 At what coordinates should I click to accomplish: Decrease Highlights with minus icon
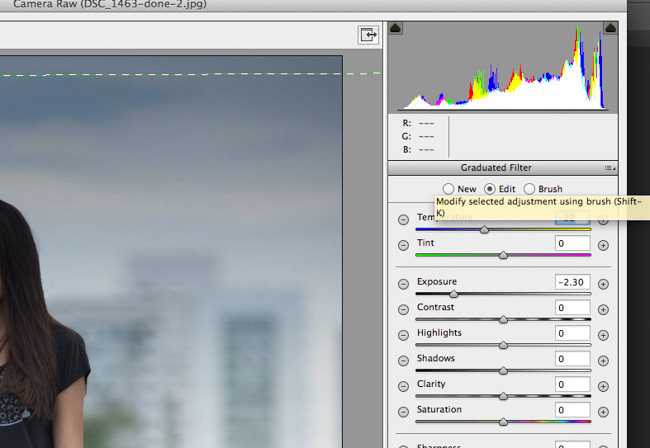[403, 335]
